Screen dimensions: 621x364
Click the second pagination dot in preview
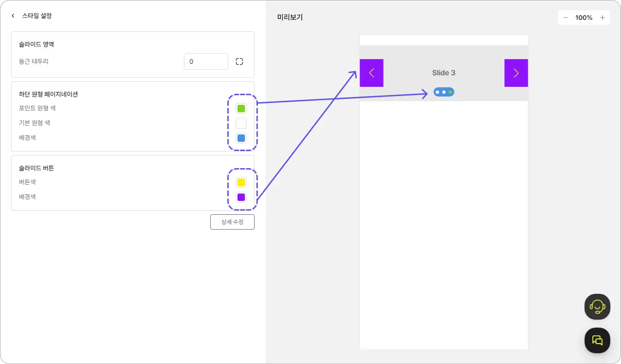click(444, 92)
